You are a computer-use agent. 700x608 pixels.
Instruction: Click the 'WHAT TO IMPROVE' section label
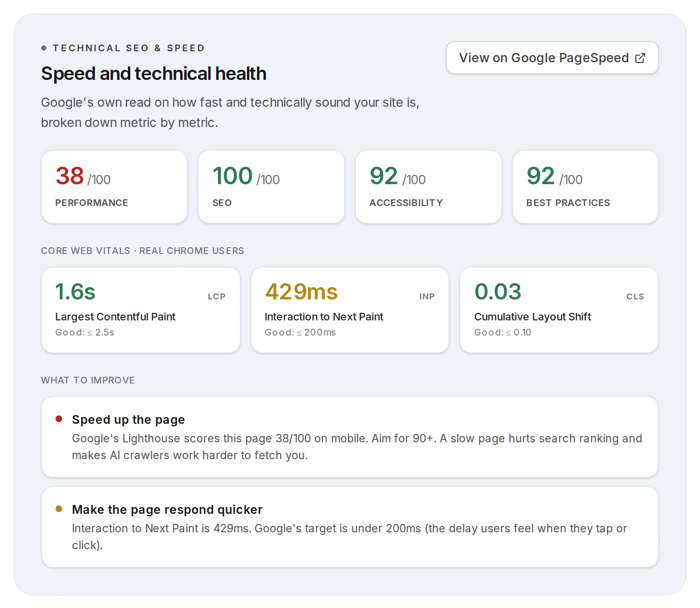[88, 380]
